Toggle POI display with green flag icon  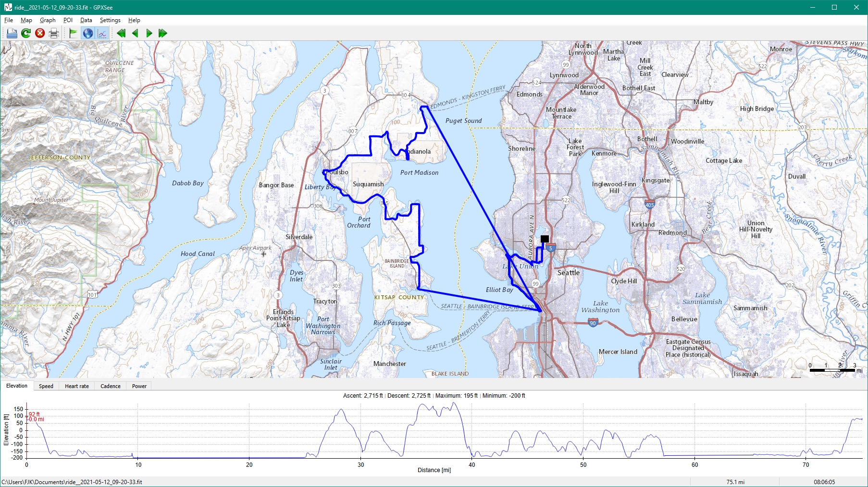tap(73, 33)
